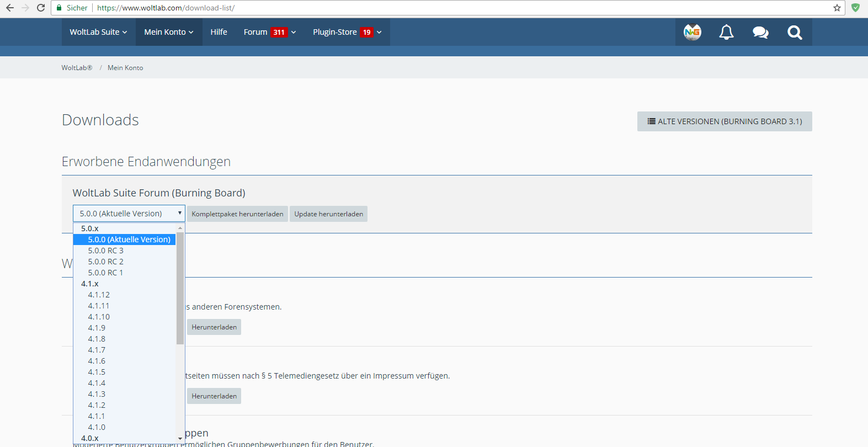Collapse the version select box

click(x=129, y=214)
